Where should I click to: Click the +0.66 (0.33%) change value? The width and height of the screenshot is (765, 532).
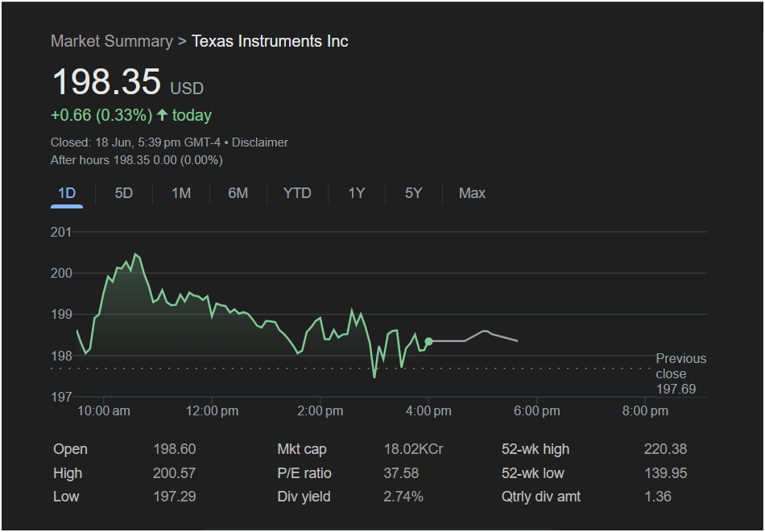pyautogui.click(x=101, y=115)
